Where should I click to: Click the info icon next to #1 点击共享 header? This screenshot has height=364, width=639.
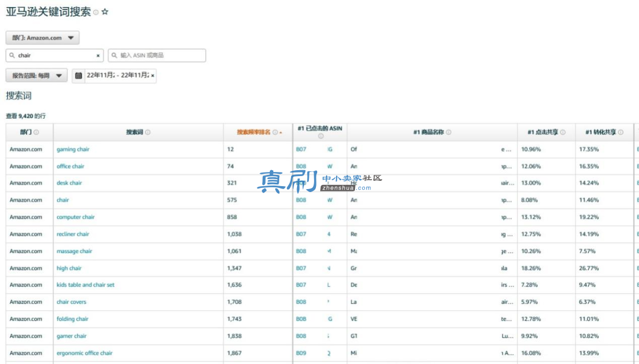click(563, 132)
